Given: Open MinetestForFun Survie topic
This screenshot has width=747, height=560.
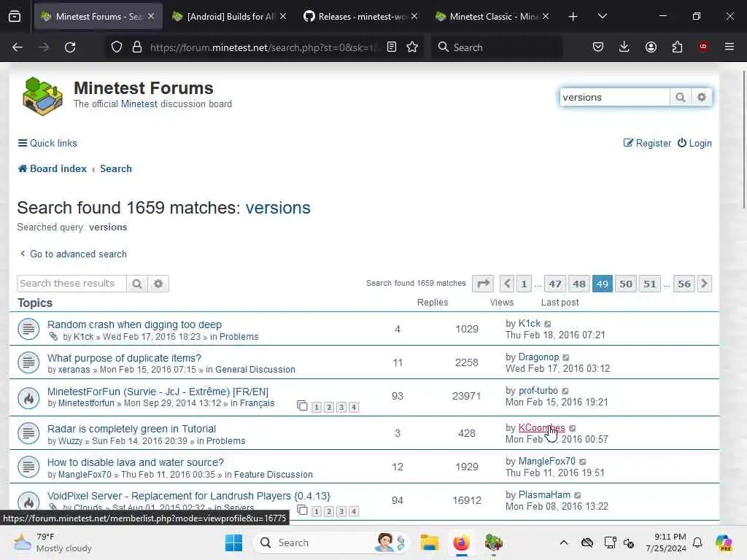Looking at the screenshot, I should (158, 392).
